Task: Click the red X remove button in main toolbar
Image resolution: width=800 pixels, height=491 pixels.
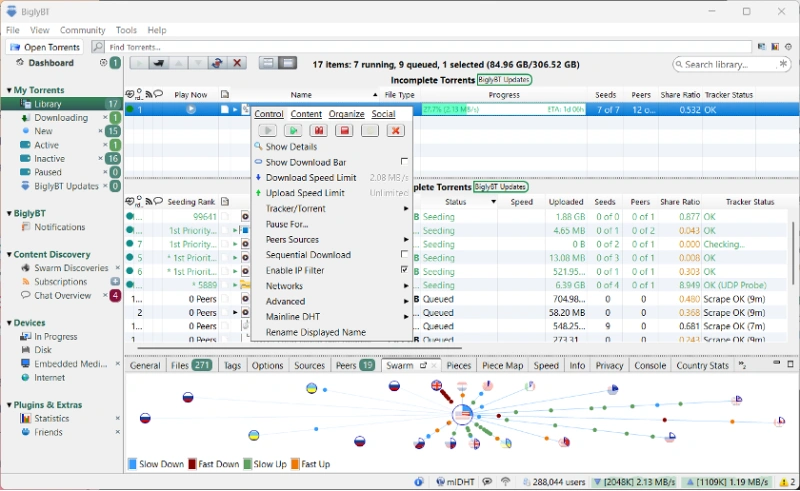Action: [237, 63]
